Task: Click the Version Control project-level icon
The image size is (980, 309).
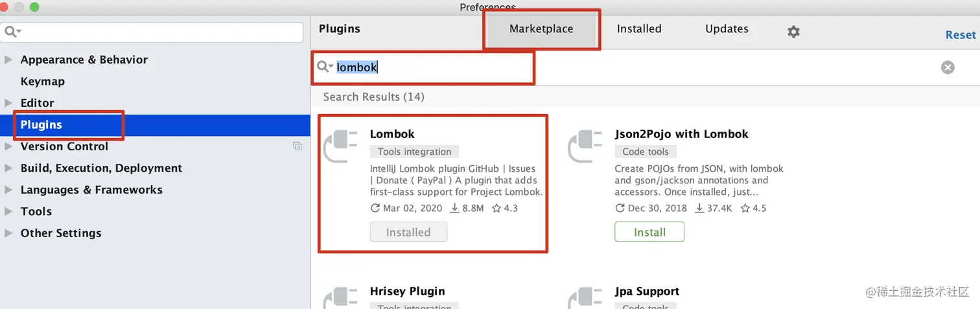Action: coord(297,146)
